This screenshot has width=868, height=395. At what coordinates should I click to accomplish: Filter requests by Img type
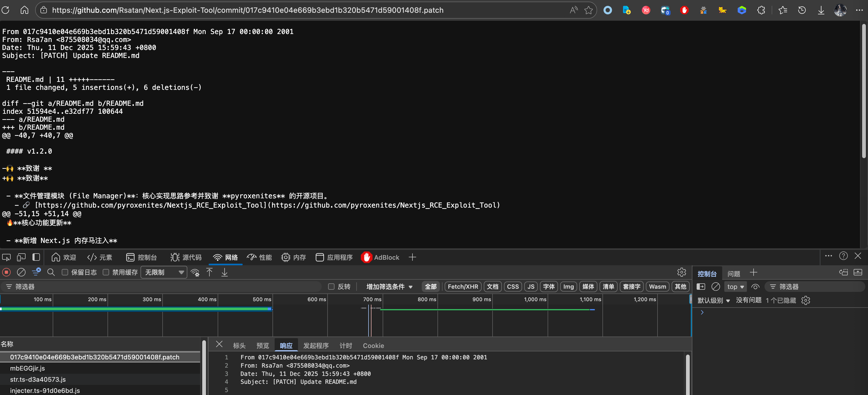pyautogui.click(x=568, y=287)
